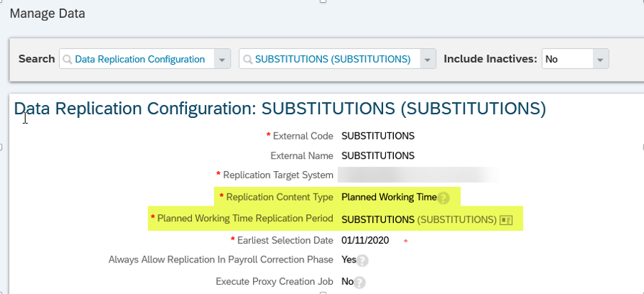Screen dimensions: 644x294
Task: Click the SUBSTITUTIONS (SUBSTITUTIONS) search box text
Action: point(333,60)
